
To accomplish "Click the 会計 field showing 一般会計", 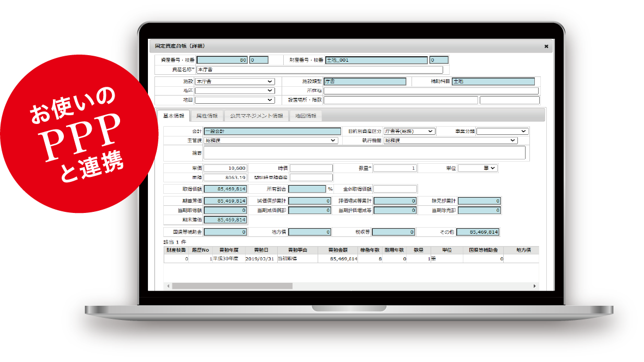I will click(272, 131).
